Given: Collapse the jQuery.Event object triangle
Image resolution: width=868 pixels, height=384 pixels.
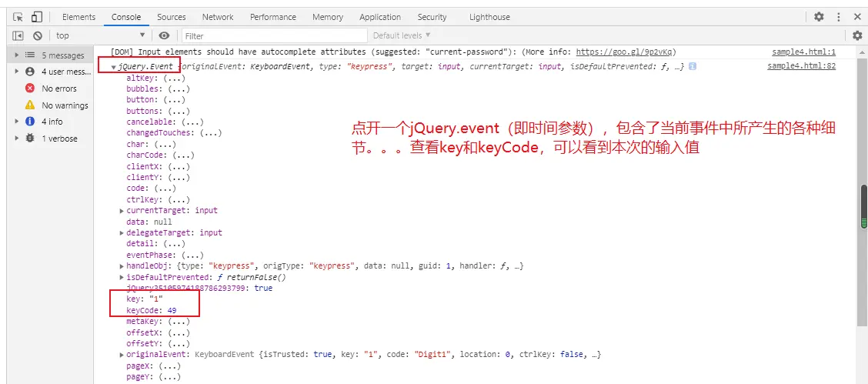Looking at the screenshot, I should 113,67.
